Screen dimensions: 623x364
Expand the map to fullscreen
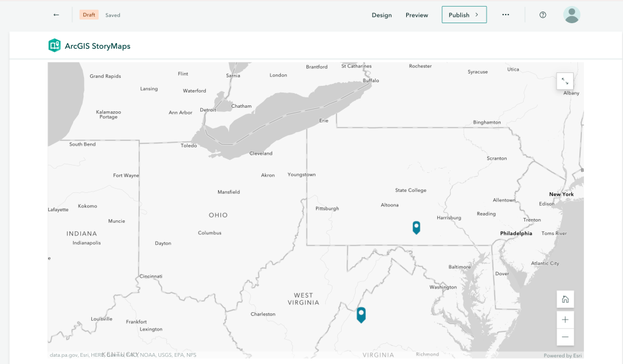click(565, 81)
